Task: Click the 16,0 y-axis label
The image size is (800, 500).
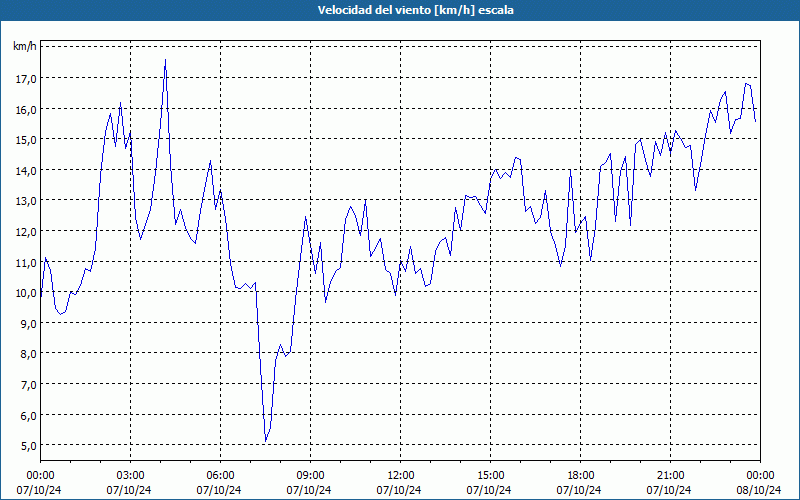Action: (27, 110)
